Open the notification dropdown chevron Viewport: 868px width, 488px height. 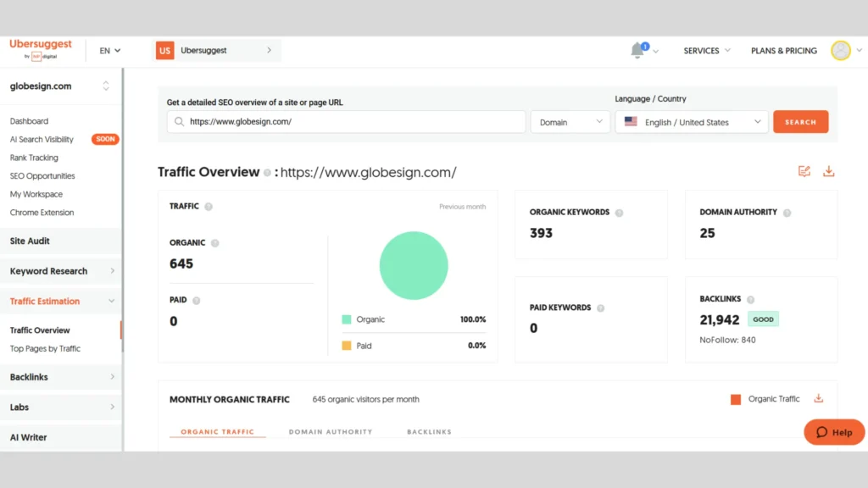pyautogui.click(x=656, y=52)
